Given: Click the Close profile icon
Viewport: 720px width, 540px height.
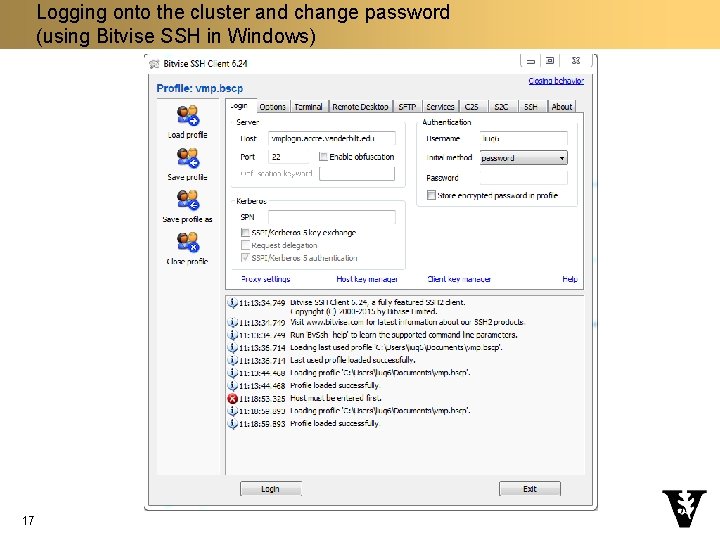Looking at the screenshot, I should (x=187, y=242).
